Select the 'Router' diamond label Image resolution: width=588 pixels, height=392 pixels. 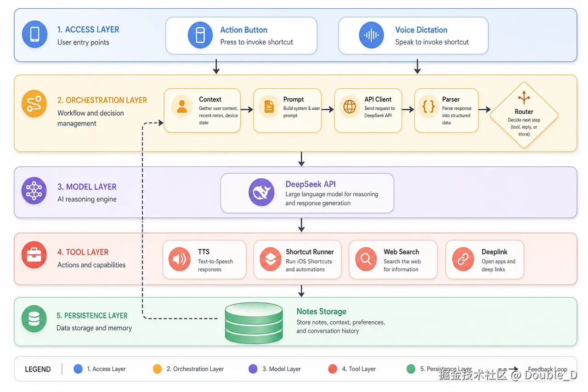(524, 112)
